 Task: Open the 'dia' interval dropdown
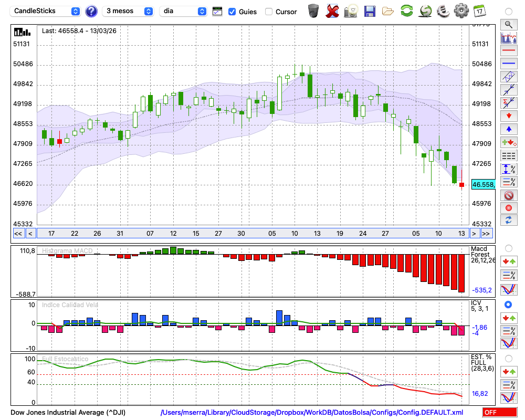[183, 11]
